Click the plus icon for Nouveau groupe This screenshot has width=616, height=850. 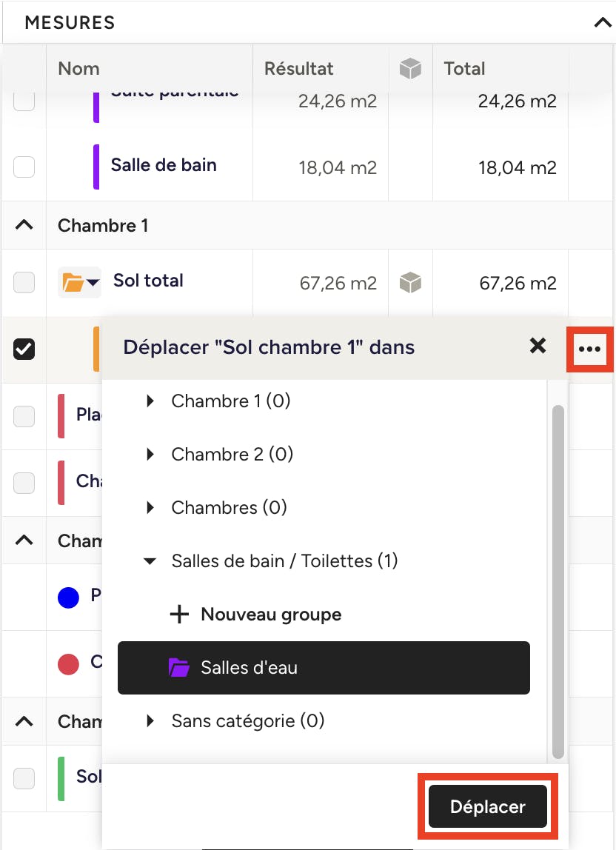(179, 615)
